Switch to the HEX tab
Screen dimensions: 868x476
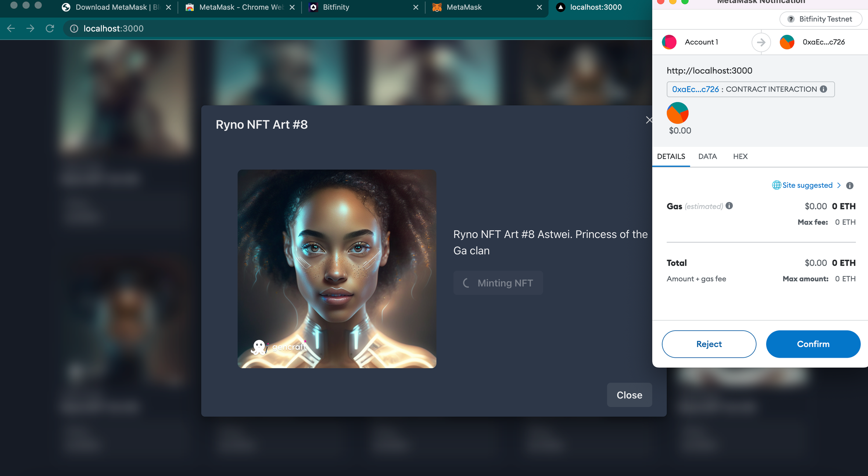740,156
